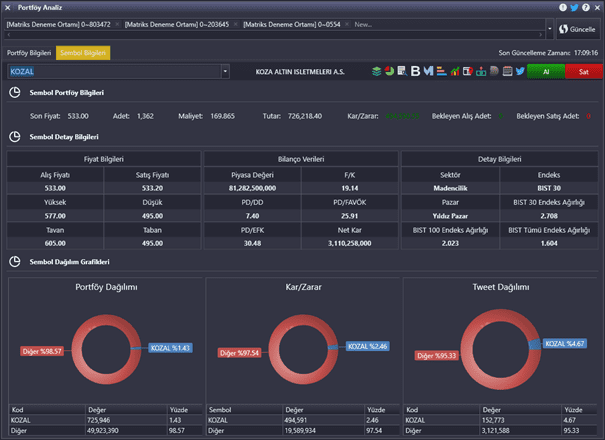This screenshot has width=605, height=440.
Task: Click the account tabs horizontal scrollbar
Action: tap(274, 35)
